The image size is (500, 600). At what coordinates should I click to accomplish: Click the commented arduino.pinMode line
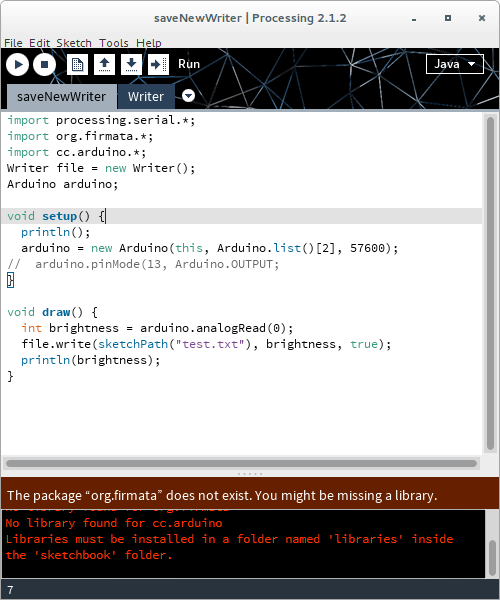[x=143, y=264]
